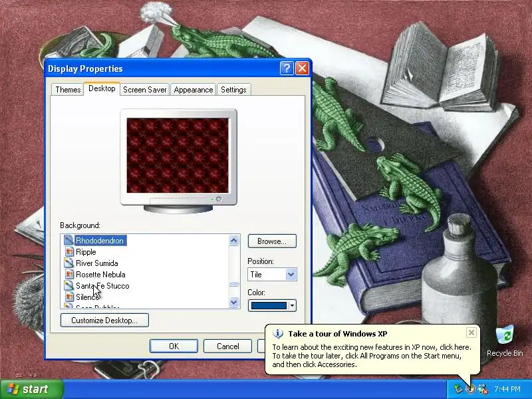Click the background list scroll up arrow
The image size is (532, 399).
[234, 241]
